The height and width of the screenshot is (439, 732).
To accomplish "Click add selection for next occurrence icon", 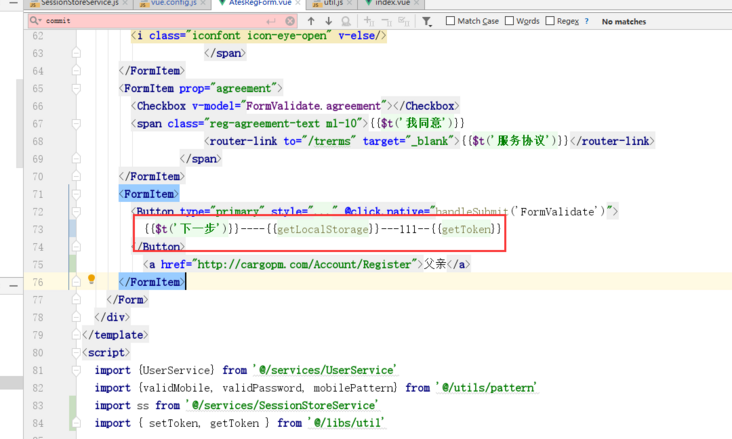I will coord(369,21).
